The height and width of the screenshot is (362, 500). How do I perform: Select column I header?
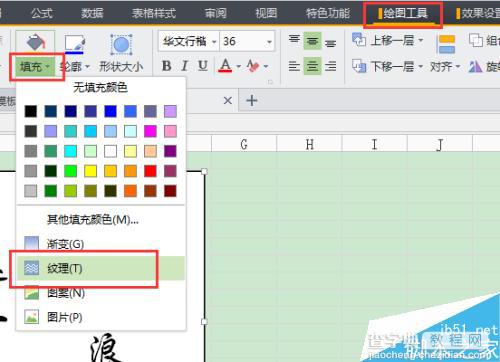point(374,144)
